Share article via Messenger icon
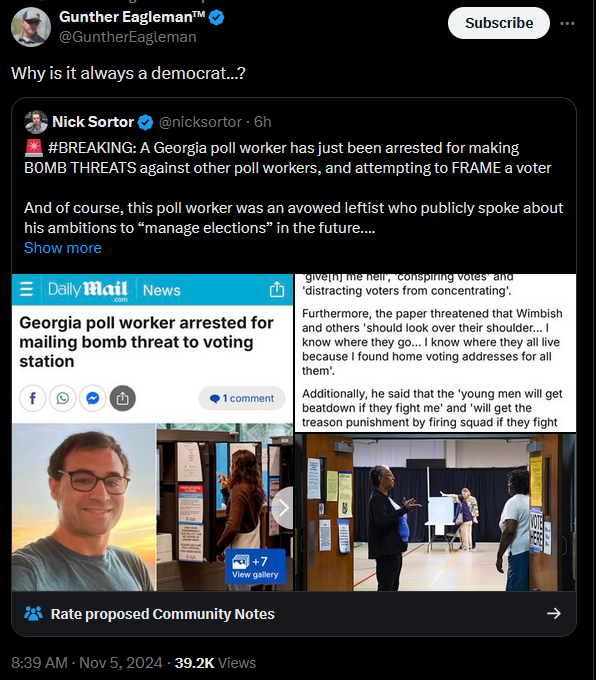This screenshot has width=596, height=680. point(93,398)
